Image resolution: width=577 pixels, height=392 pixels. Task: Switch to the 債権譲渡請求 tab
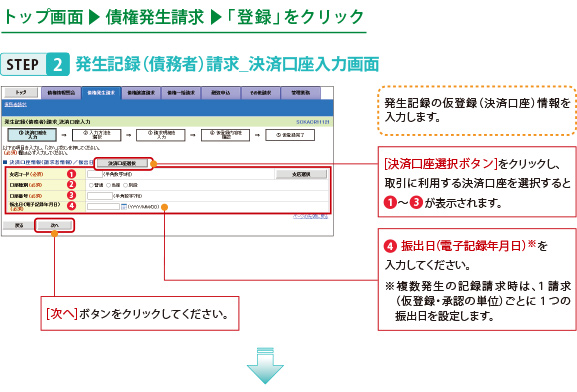141,93
